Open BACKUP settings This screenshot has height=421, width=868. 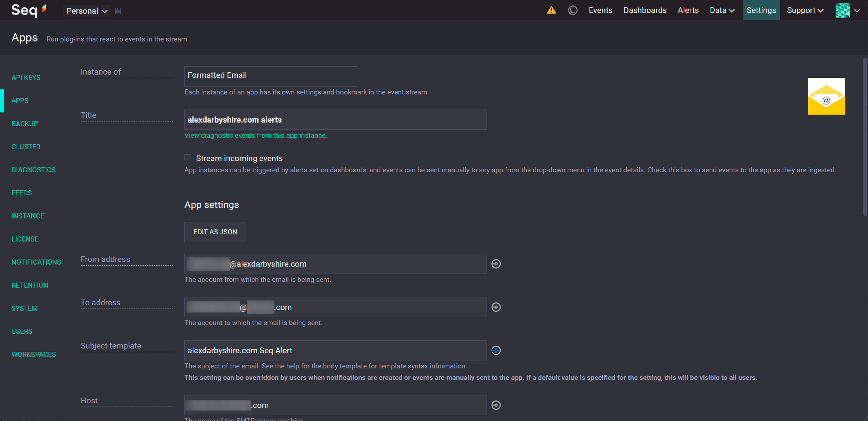24,124
